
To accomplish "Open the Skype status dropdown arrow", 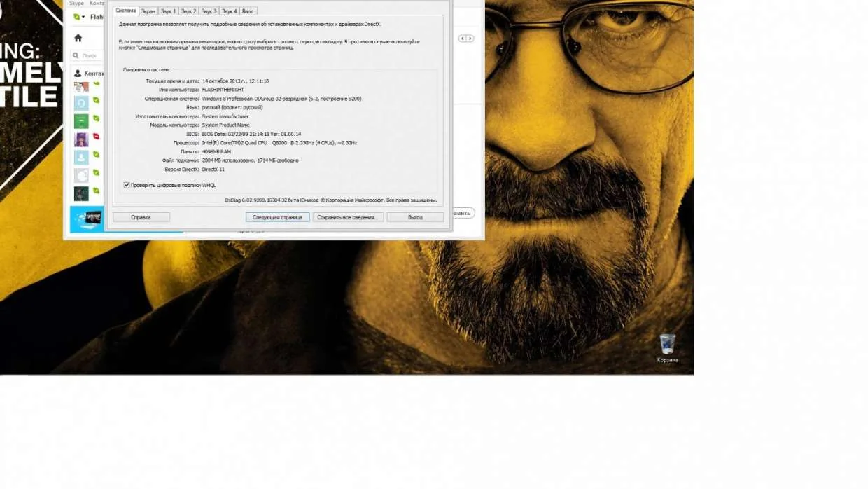I will [84, 17].
